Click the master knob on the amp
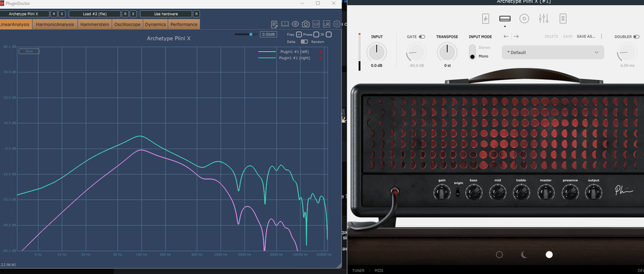 (x=546, y=192)
